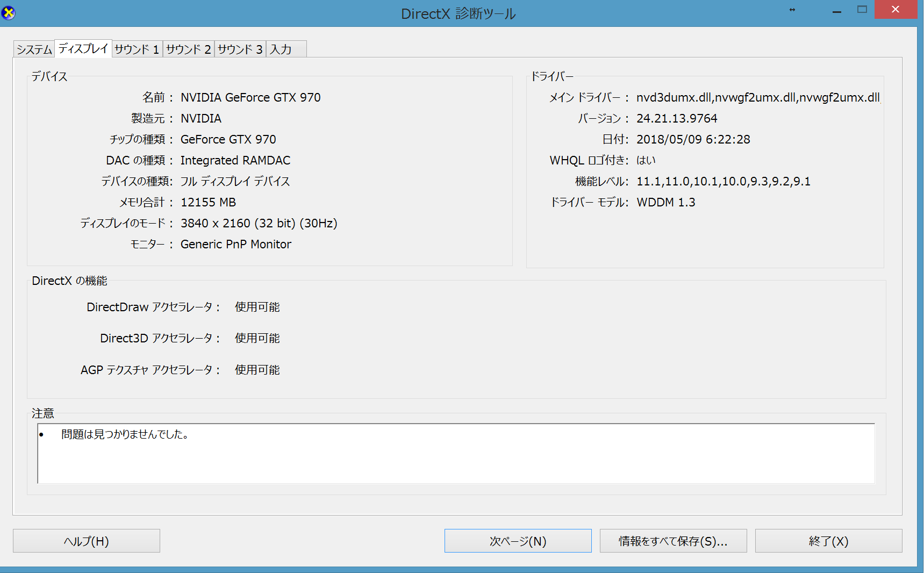Click the メモリ合計 label
This screenshot has height=573, width=924.
tap(146, 202)
